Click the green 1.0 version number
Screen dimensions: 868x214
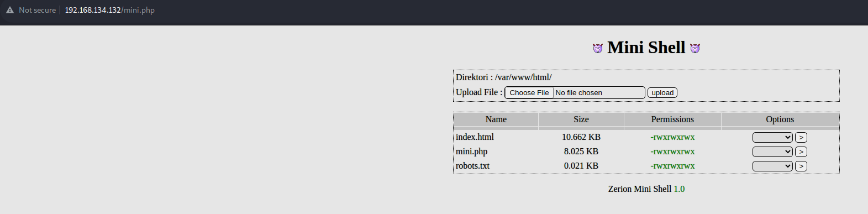679,189
